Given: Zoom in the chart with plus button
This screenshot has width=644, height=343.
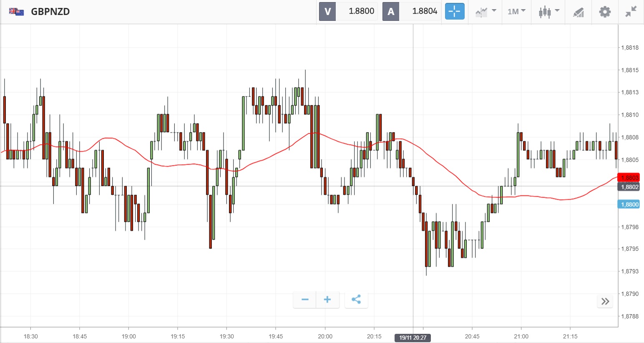Looking at the screenshot, I should click(x=327, y=300).
